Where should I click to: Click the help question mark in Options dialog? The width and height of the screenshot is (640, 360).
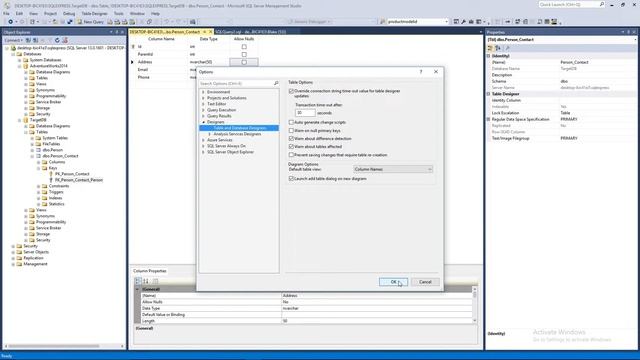point(421,71)
